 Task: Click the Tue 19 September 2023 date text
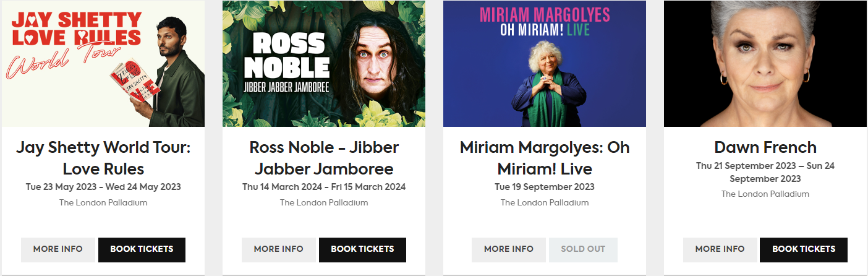[x=545, y=187]
